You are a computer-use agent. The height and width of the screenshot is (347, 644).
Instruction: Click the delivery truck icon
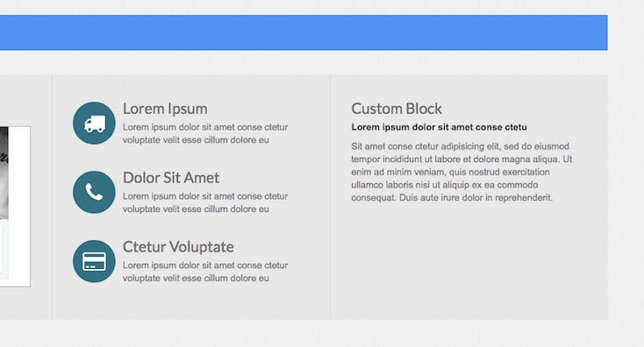click(94, 123)
